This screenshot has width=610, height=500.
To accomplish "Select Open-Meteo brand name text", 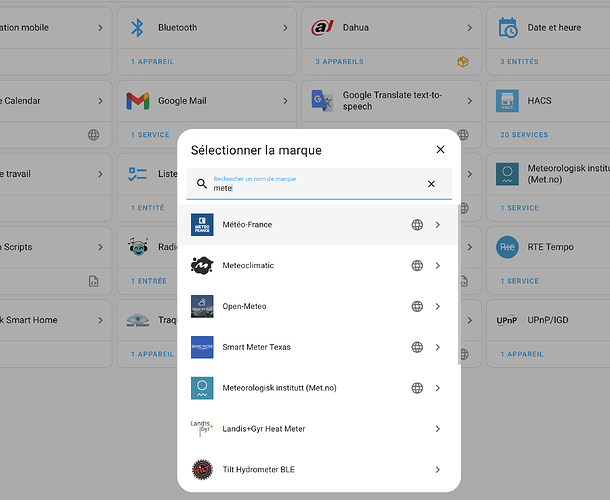I will point(244,306).
